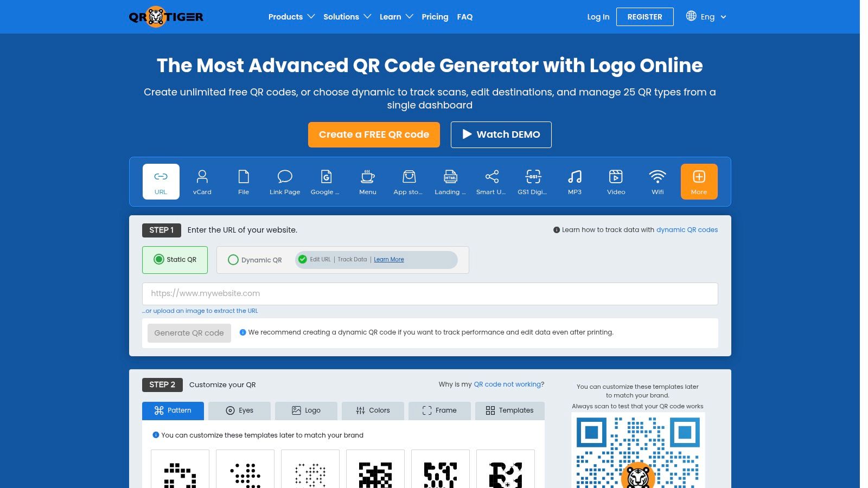Screen dimensions: 868x488
Task: Select the URL QR type icon
Action: click(x=161, y=181)
